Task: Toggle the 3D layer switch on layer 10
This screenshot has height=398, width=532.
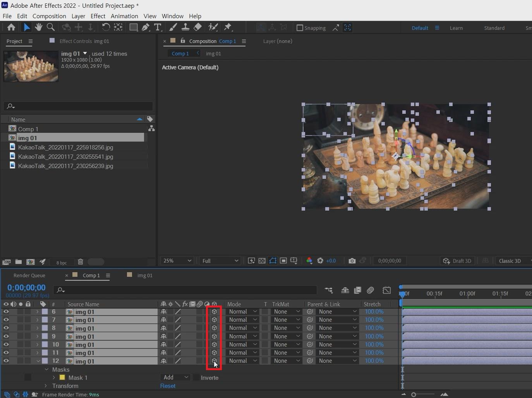Action: (x=214, y=344)
